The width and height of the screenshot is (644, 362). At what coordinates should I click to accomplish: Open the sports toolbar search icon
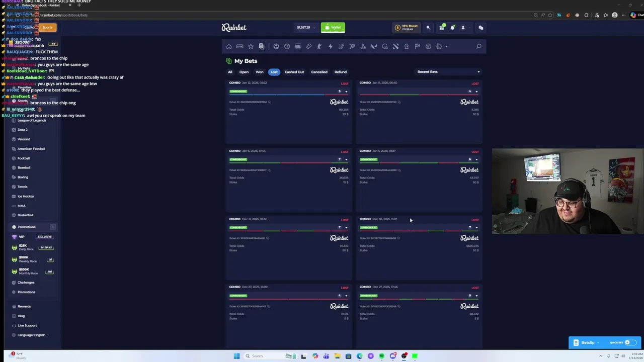(x=478, y=46)
